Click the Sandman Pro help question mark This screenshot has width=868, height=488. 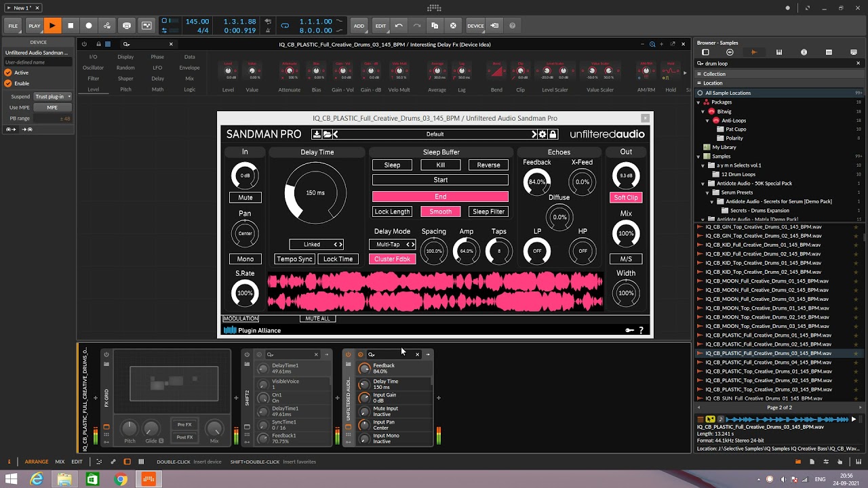641,330
